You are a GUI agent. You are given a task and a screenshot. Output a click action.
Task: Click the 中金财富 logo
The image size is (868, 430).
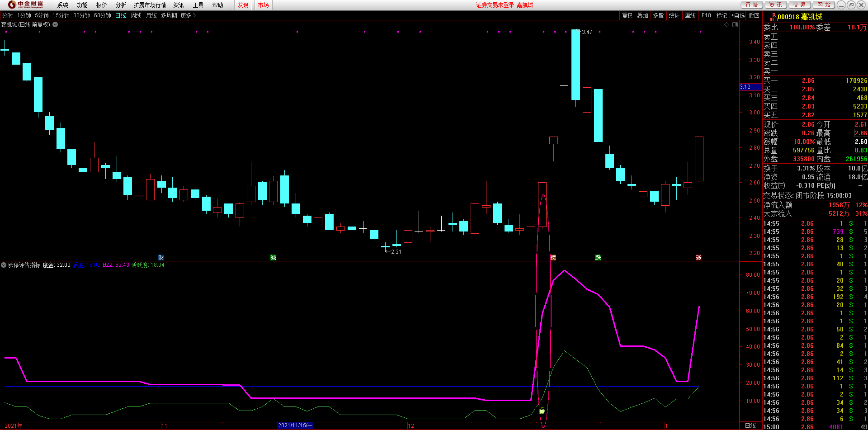(26, 5)
